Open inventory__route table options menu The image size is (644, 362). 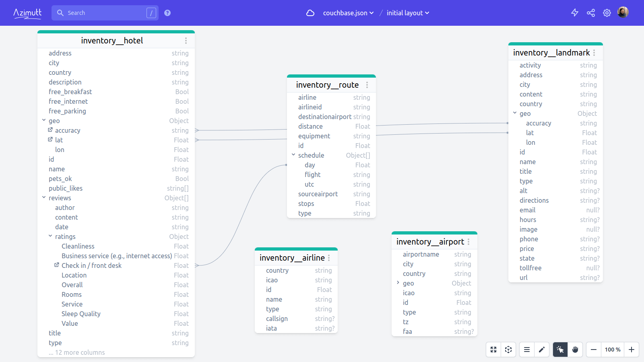point(367,85)
